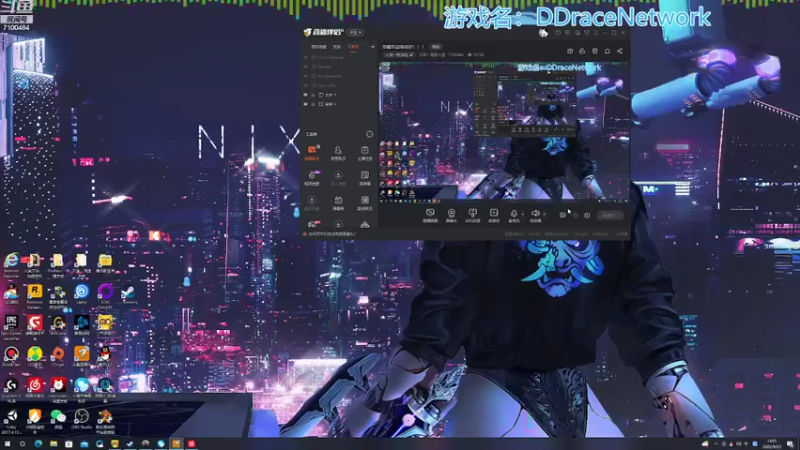Switch to second scene tab in sources panel
Image resolution: width=800 pixels, height=450 pixels.
coord(337,46)
